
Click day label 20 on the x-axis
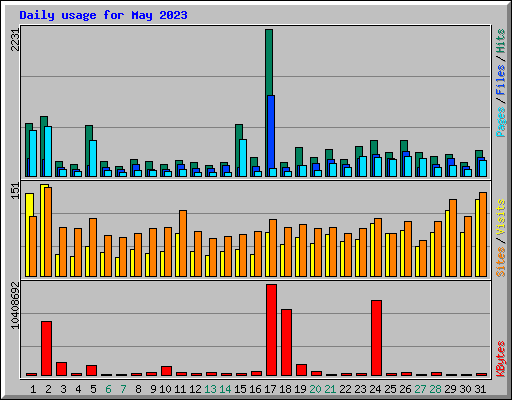tap(315, 389)
